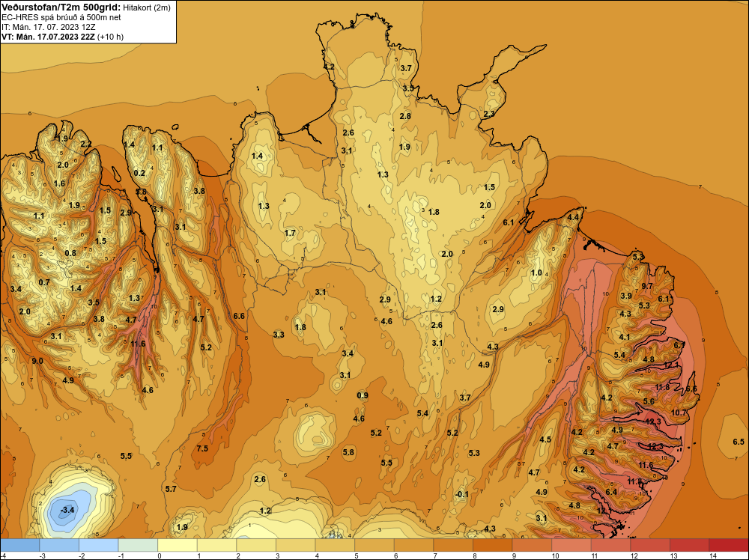Select the 'Hitakort (2m)' subtitle text
749x560 pixels.
[147, 7]
